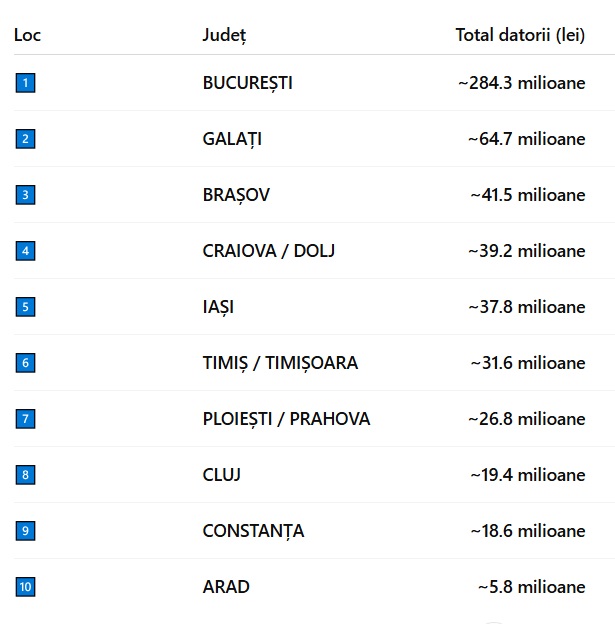Screen dimensions: 615x624
Task: Click the Total datorii (lei) header
Action: tap(520, 35)
